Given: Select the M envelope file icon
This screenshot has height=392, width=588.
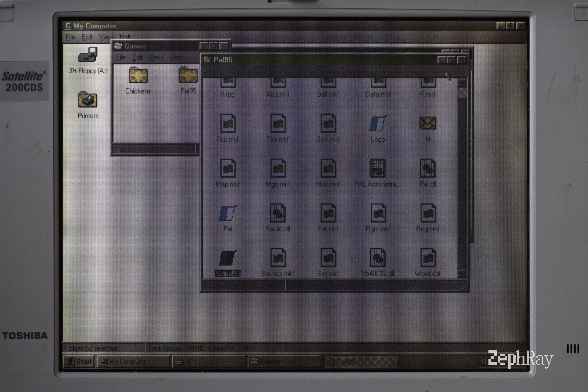Looking at the screenshot, I should tap(428, 123).
